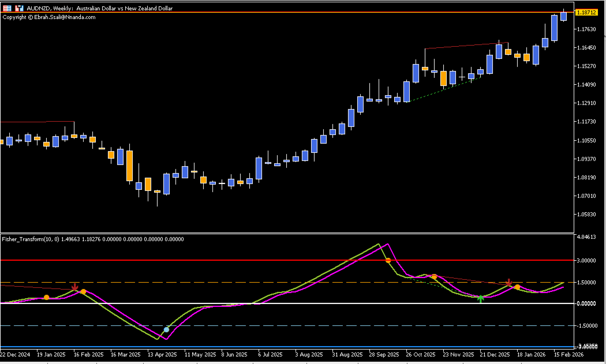Image resolution: width=606 pixels, height=364 pixels.
Task: Select the brown down arrow near January 2026
Action: [508, 282]
